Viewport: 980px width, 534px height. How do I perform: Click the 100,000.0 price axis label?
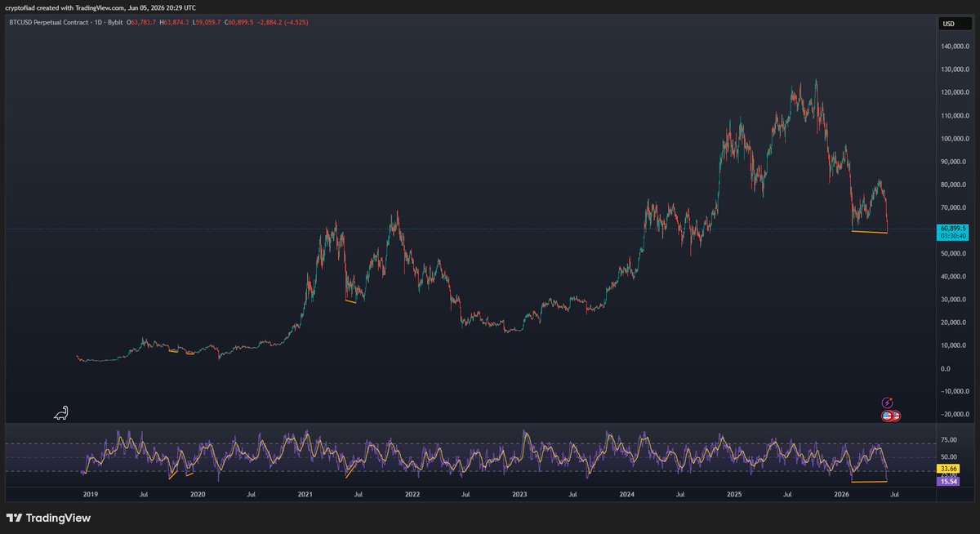point(955,139)
